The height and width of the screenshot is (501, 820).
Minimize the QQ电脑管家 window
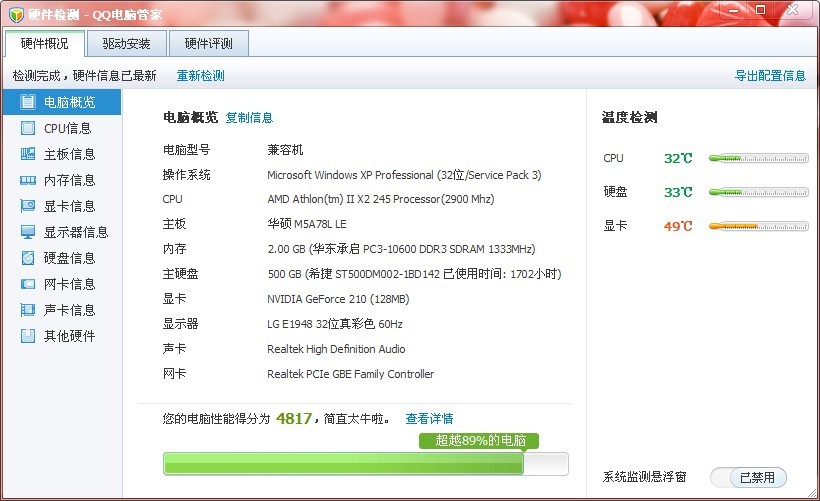coord(734,10)
